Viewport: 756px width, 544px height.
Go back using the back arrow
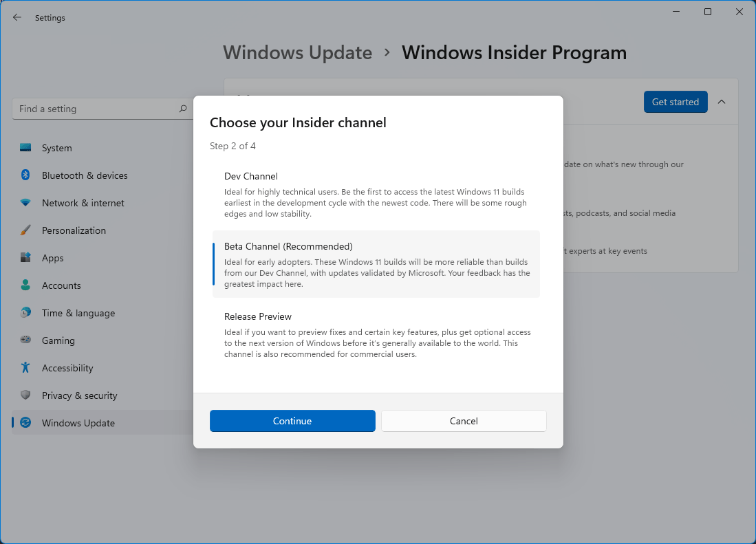pos(17,18)
